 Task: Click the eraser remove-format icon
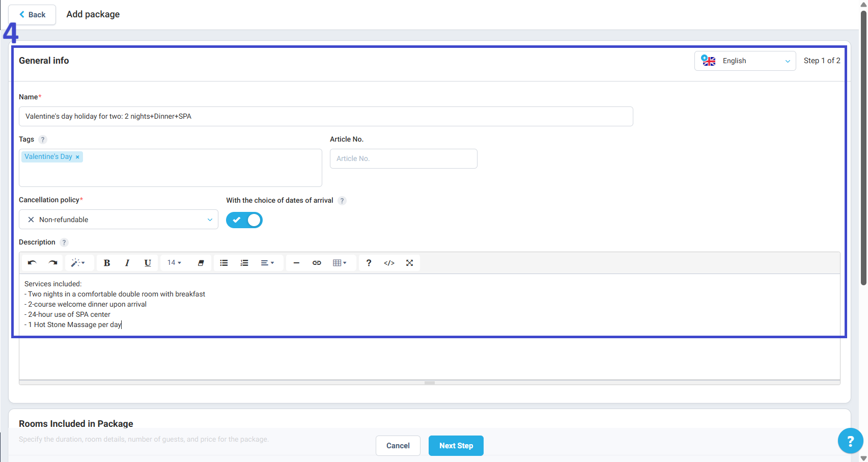pos(201,263)
